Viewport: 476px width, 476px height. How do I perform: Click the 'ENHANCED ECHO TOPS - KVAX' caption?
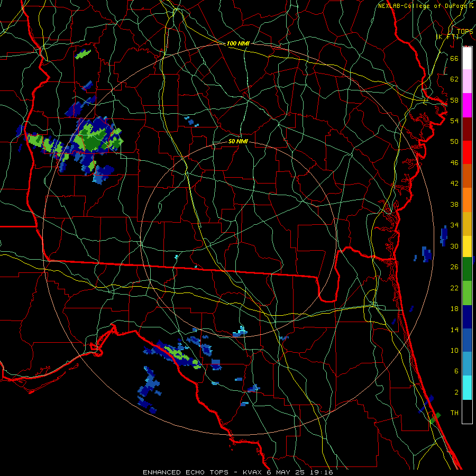pos(202,472)
